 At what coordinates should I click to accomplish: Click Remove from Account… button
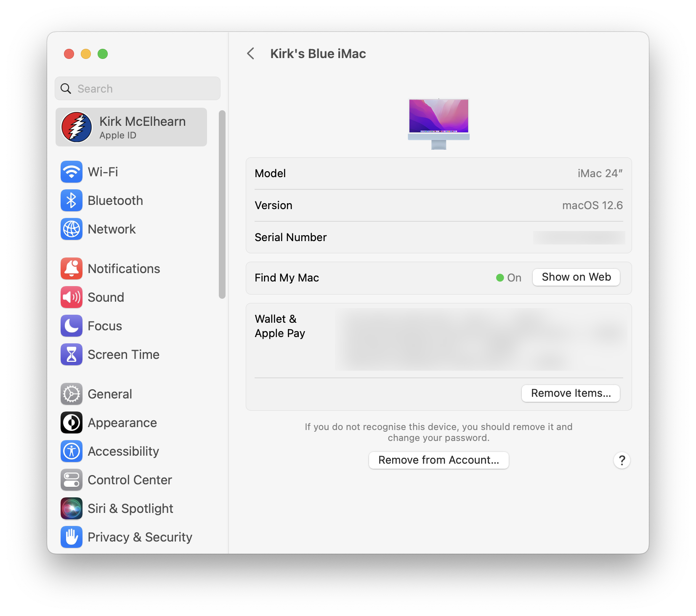click(x=439, y=460)
